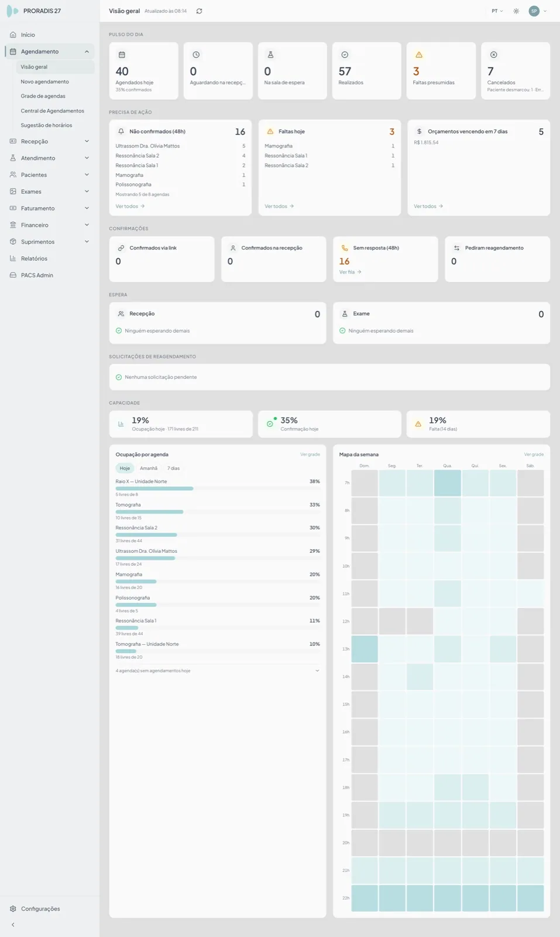Collapse the Agendamento sidebar section
This screenshot has width=560, height=937.
click(87, 52)
